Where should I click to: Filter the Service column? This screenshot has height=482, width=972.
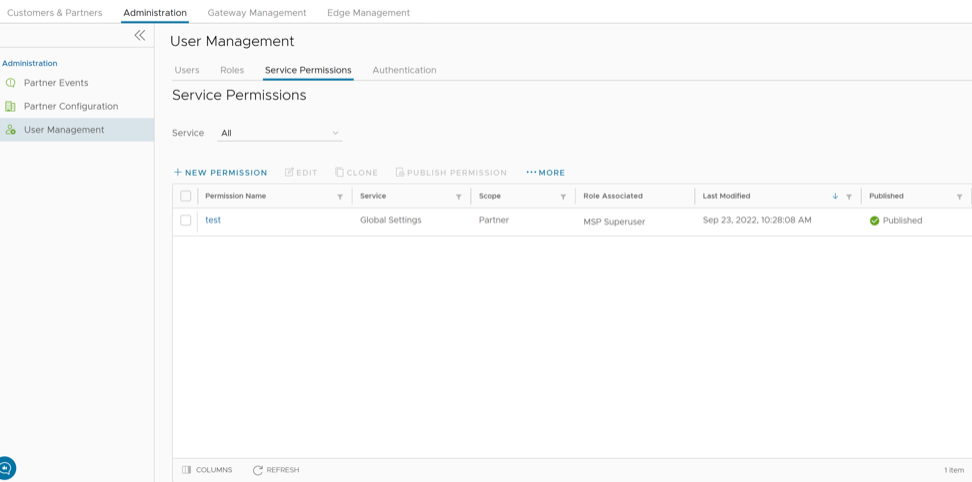coord(459,197)
